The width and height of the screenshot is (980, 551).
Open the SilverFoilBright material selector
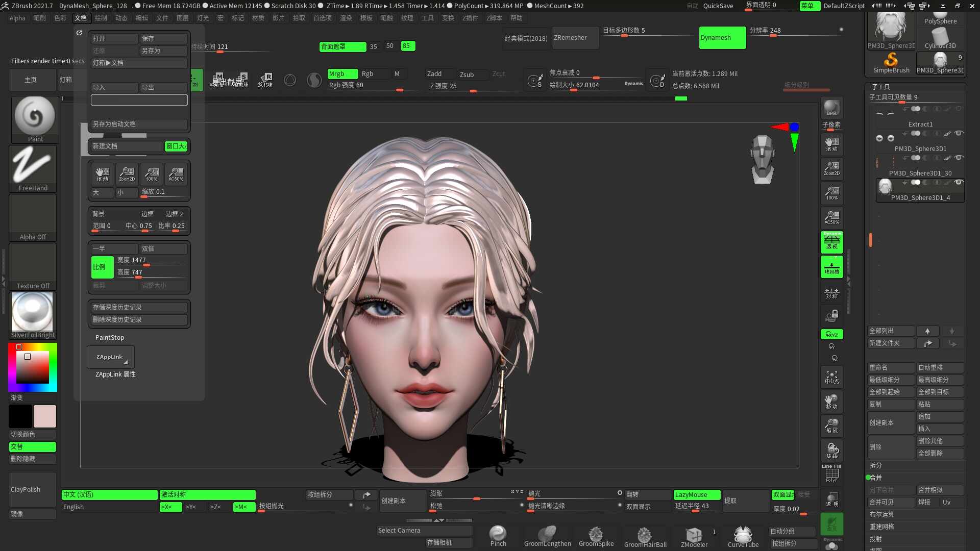33,315
